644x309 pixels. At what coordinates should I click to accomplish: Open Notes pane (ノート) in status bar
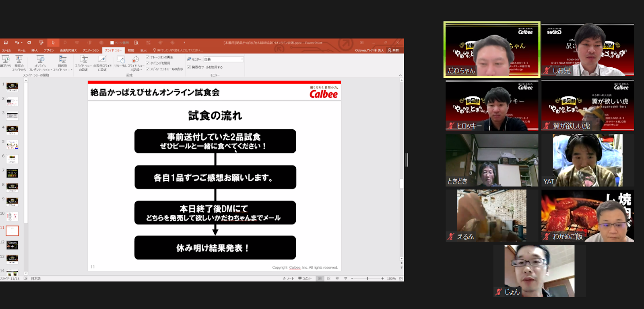pos(289,278)
